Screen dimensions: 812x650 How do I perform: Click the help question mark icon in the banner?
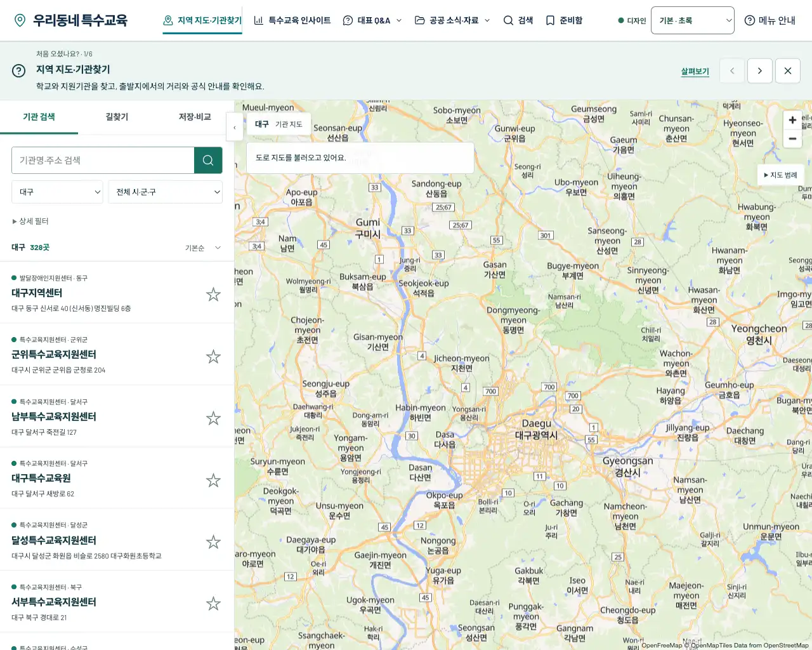[19, 71]
